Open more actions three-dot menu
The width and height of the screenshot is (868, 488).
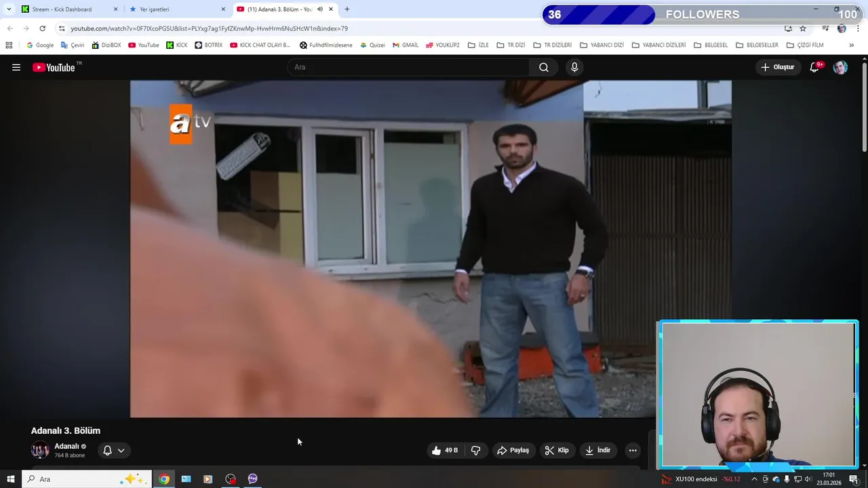[633, 450]
